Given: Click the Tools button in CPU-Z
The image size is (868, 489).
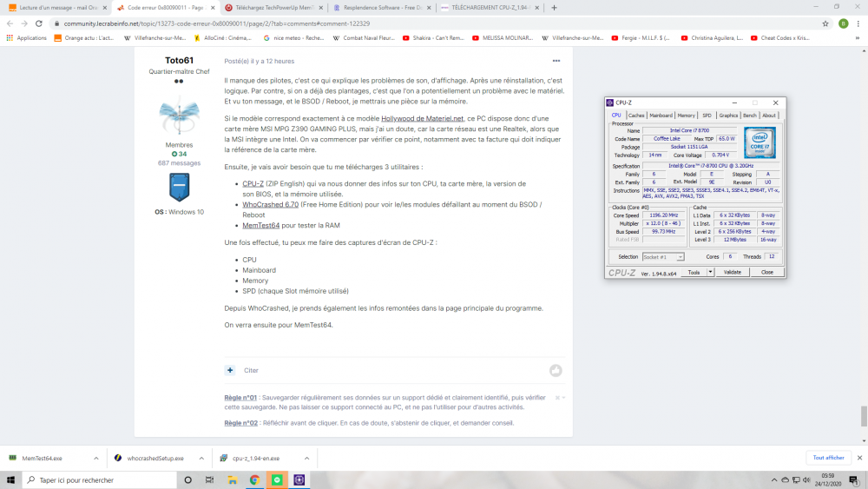Looking at the screenshot, I should tap(694, 272).
